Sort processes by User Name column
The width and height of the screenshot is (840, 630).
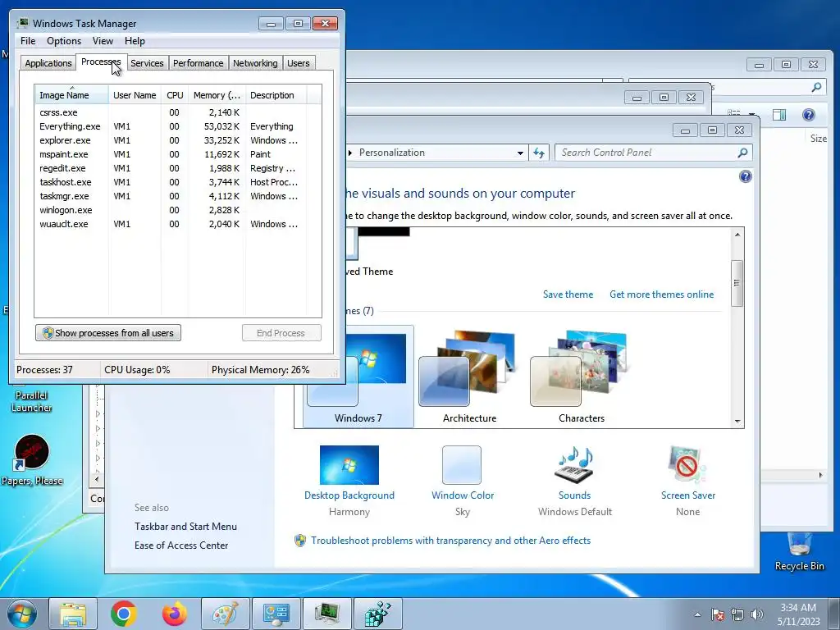(135, 95)
